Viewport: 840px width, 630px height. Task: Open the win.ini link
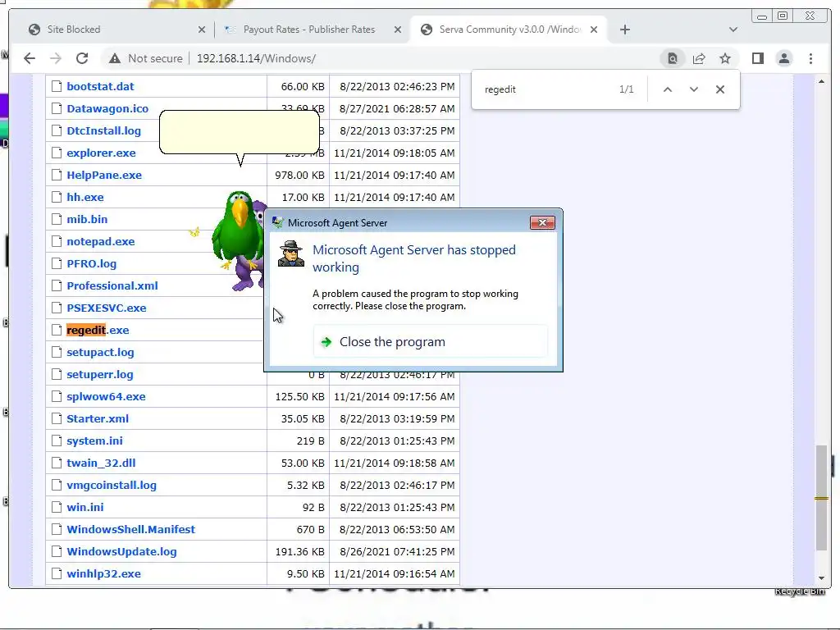85,507
